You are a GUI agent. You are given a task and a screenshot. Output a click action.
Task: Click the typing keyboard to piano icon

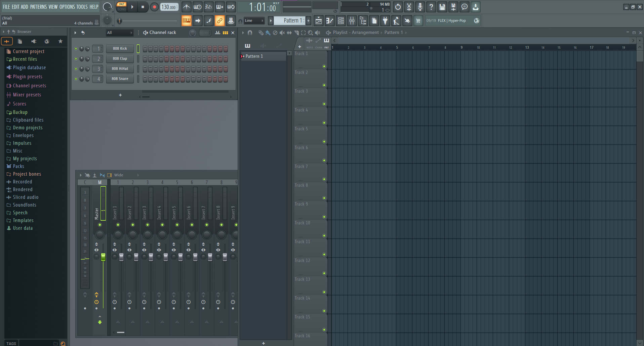coord(186,21)
